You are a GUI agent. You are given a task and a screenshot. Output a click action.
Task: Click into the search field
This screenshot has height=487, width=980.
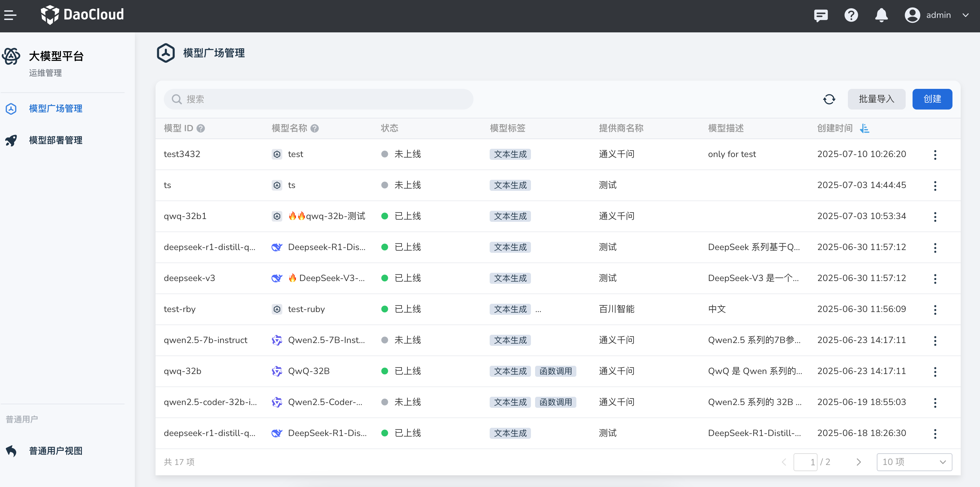click(x=318, y=100)
